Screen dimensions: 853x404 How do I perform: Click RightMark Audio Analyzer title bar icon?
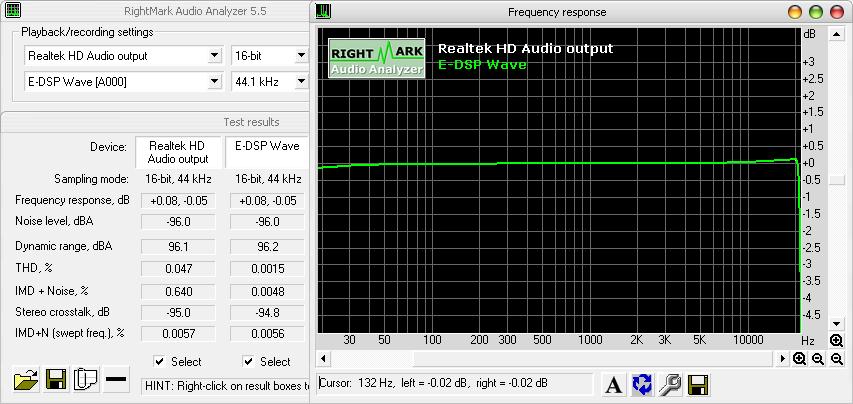[x=13, y=10]
